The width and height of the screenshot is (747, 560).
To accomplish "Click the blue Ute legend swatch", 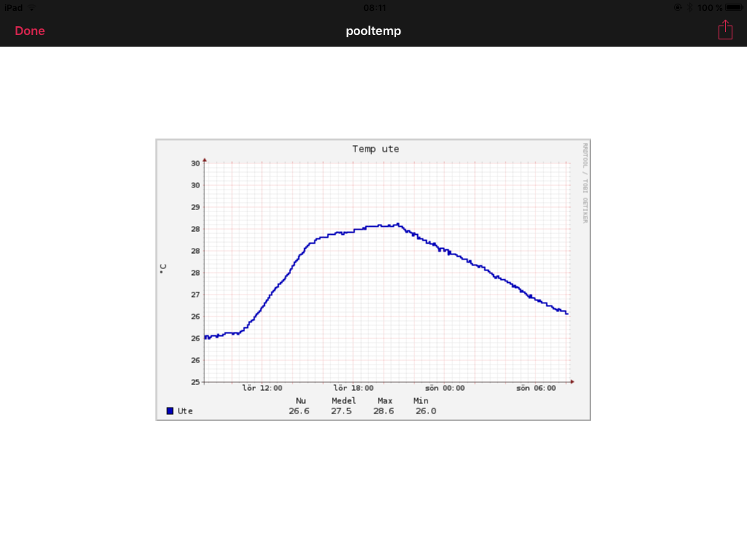I will tap(170, 411).
